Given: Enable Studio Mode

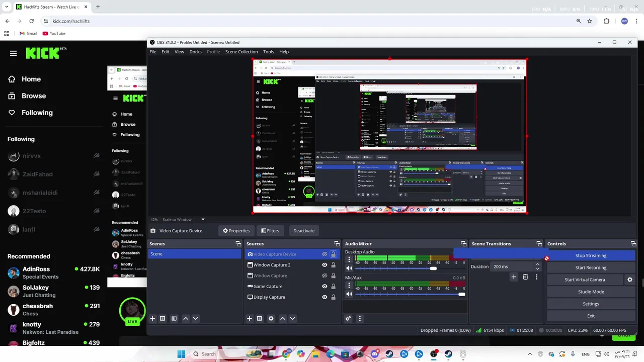Looking at the screenshot, I should pos(591,292).
